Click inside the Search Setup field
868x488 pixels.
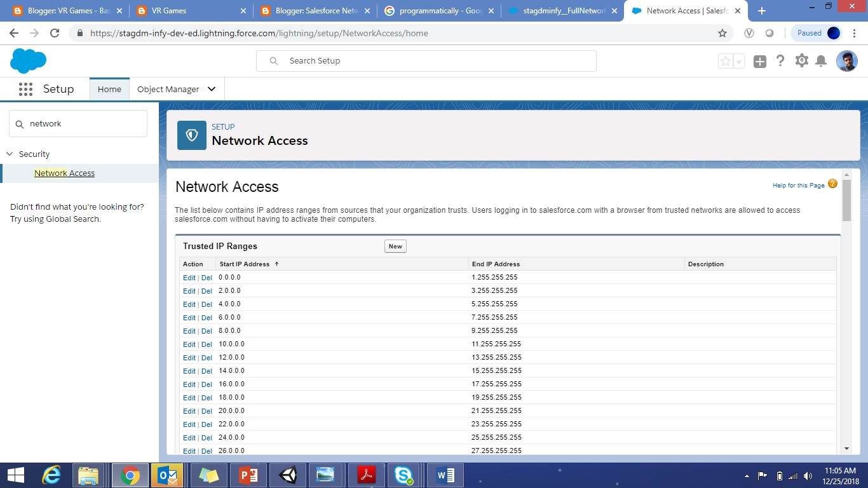(x=426, y=60)
